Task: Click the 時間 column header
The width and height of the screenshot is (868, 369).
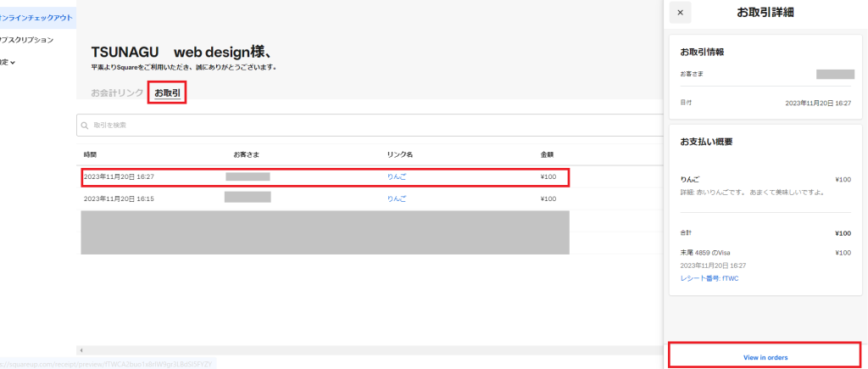Action: click(x=90, y=154)
